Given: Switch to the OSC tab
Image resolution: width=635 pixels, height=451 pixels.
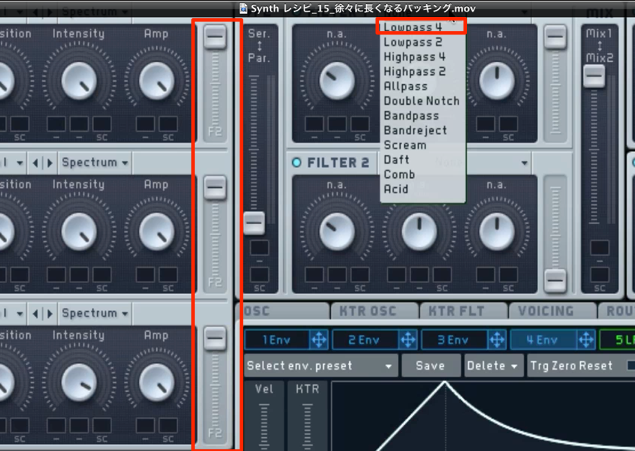Looking at the screenshot, I should (283, 311).
